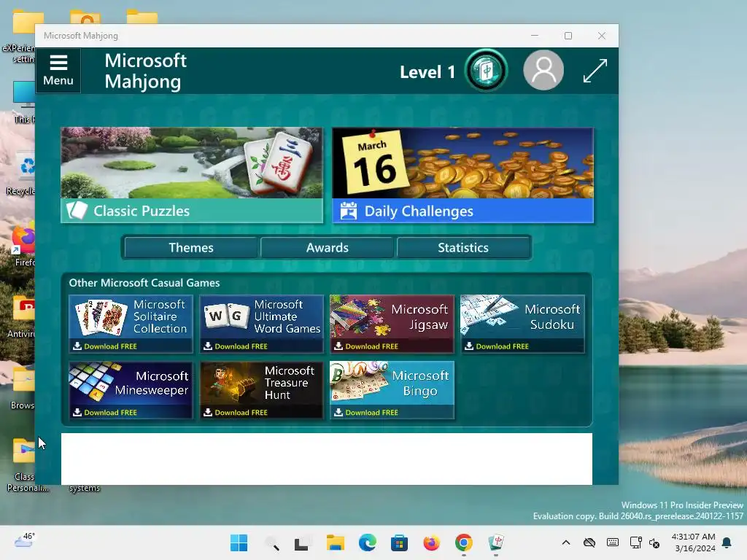The width and height of the screenshot is (747, 560).
Task: Open taskbar Search
Action: (x=271, y=543)
